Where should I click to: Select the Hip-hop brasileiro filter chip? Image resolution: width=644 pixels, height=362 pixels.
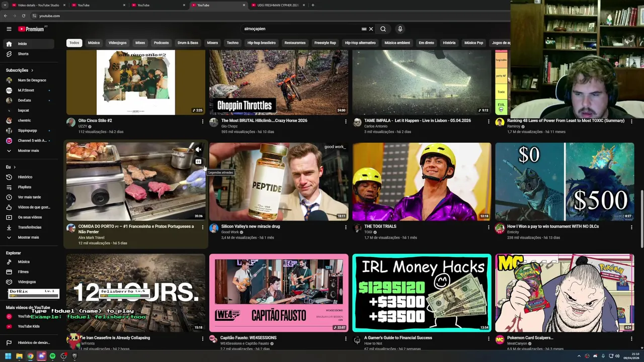click(262, 43)
